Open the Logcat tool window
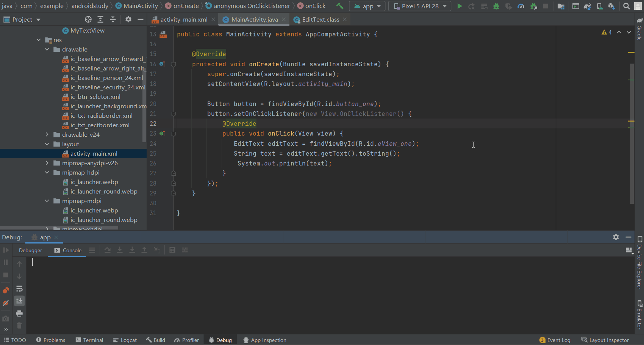644x345 pixels. 125,340
